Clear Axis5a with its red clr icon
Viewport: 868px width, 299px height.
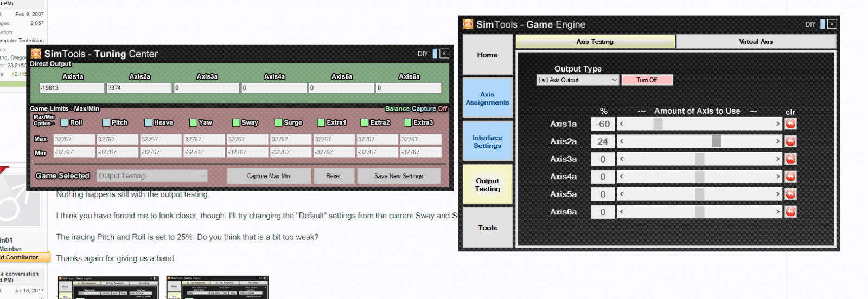[x=790, y=194]
